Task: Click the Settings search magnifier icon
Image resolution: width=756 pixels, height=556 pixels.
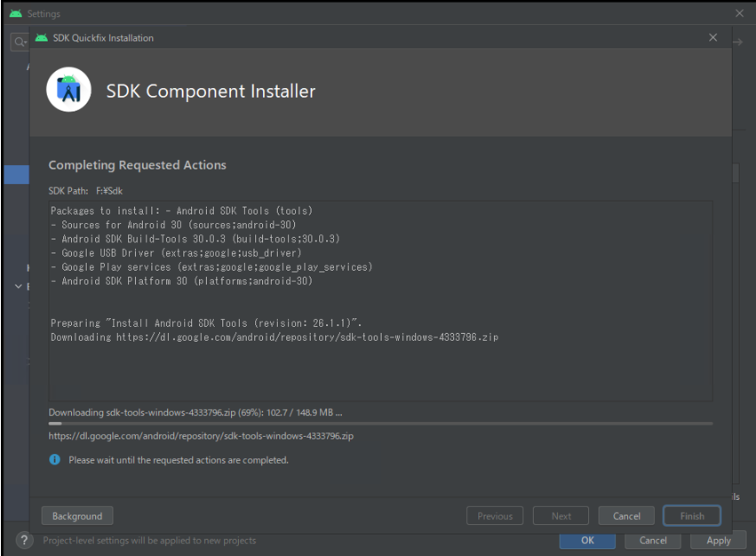Action: click(x=20, y=42)
